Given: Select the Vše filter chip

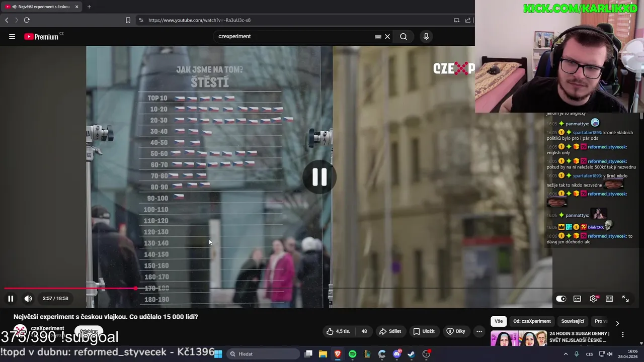Looking at the screenshot, I should point(499,321).
